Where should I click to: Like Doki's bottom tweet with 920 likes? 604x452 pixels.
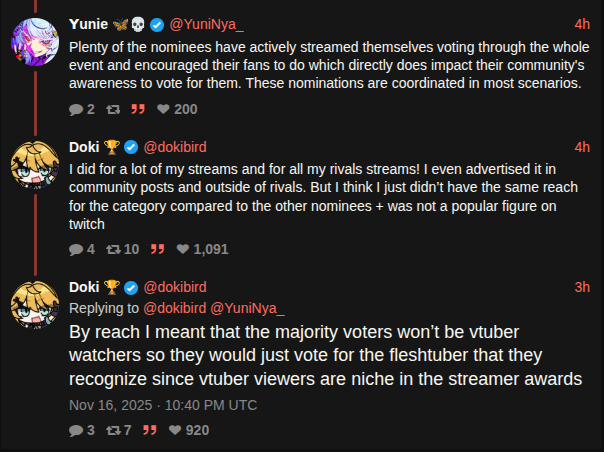[175, 430]
